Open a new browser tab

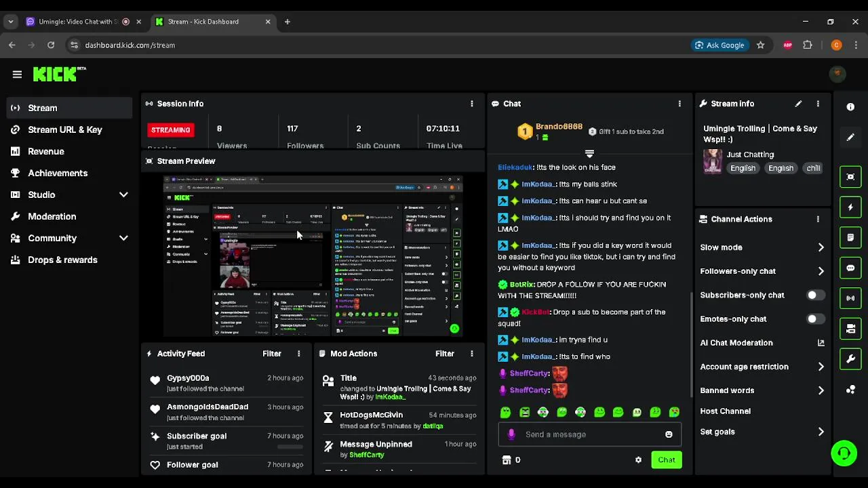pyautogui.click(x=288, y=22)
